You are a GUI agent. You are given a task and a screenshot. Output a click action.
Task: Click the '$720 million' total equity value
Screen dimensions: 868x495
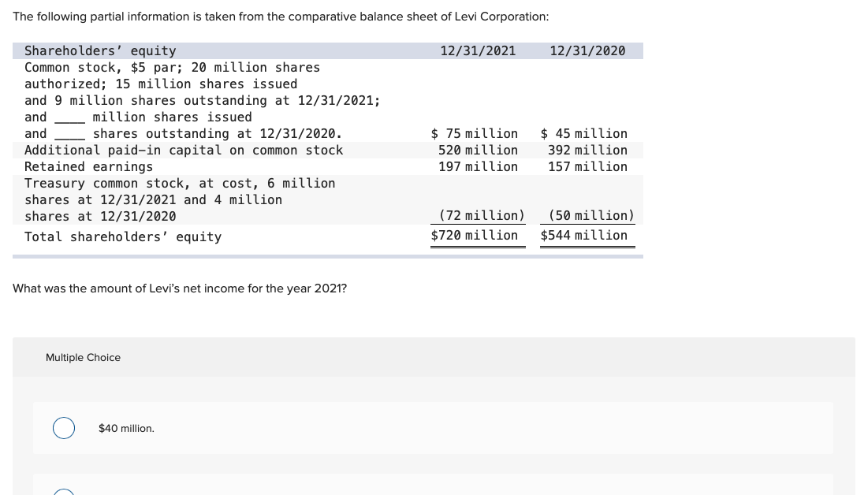[475, 236]
